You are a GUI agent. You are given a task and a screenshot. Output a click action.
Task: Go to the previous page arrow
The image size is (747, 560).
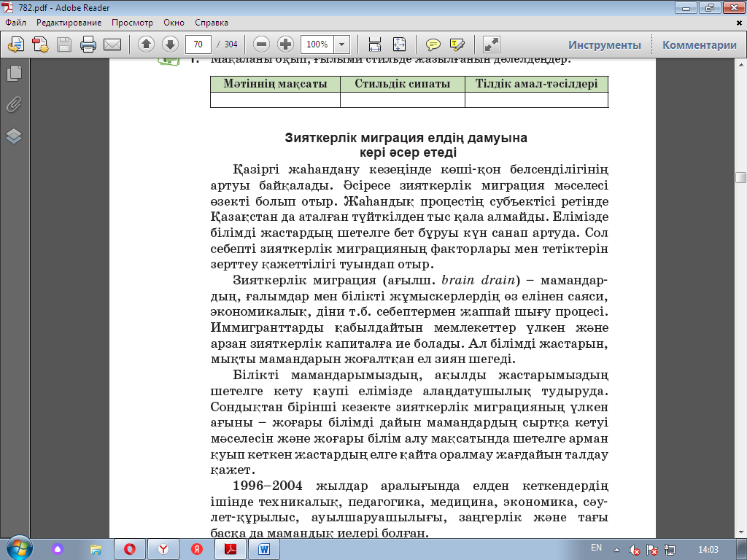[146, 44]
